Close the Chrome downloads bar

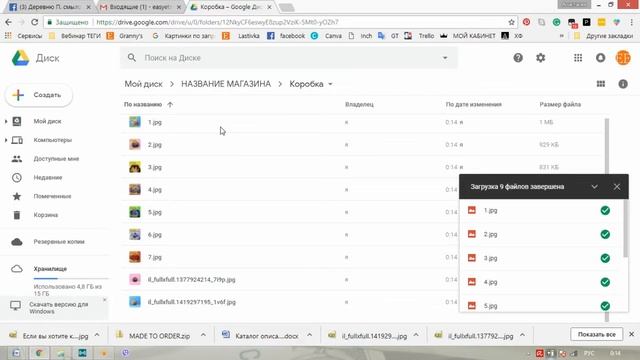pos(631,334)
